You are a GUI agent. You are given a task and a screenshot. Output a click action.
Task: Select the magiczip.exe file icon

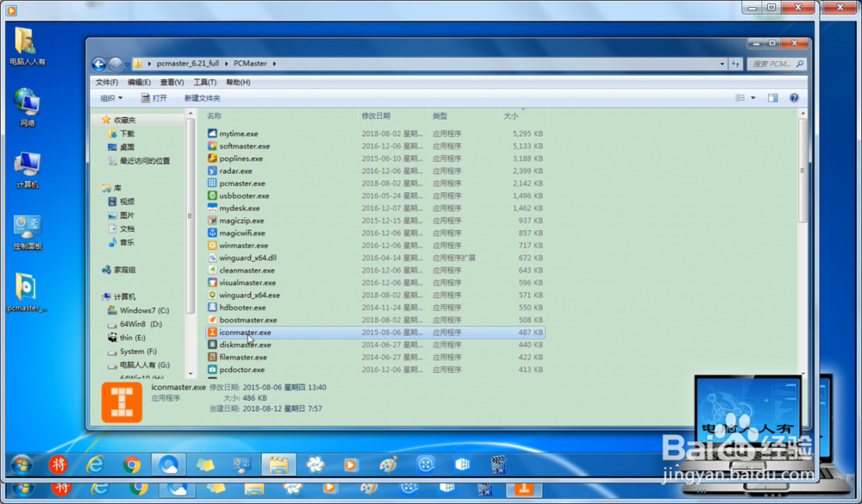click(x=212, y=221)
